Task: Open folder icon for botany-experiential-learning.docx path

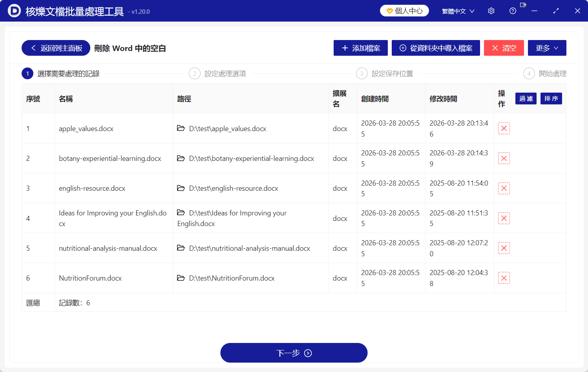Action: click(181, 158)
